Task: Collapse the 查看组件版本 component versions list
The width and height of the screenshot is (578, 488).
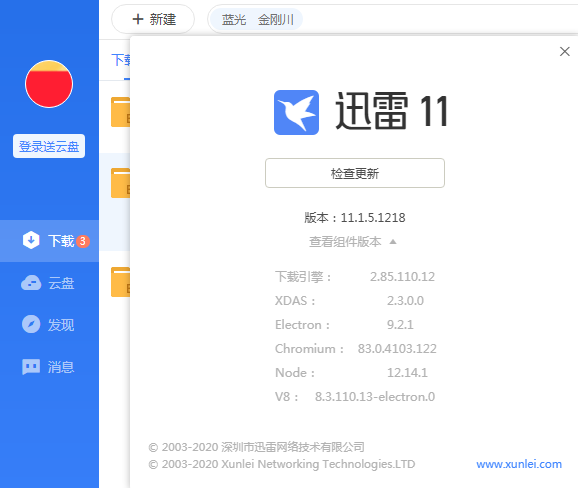Action: click(x=352, y=242)
